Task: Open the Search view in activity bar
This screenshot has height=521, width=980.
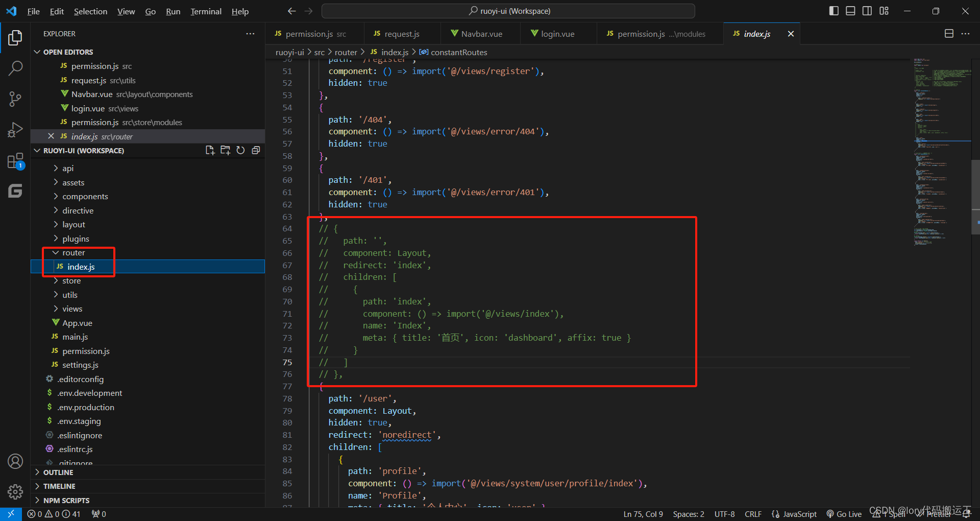Action: click(15, 68)
